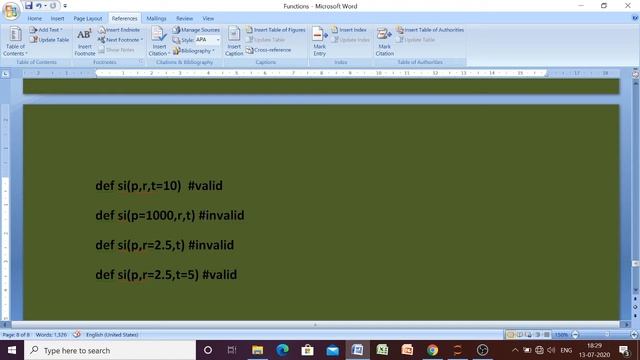
Task: Open the Office button menu
Action: pos(11,11)
